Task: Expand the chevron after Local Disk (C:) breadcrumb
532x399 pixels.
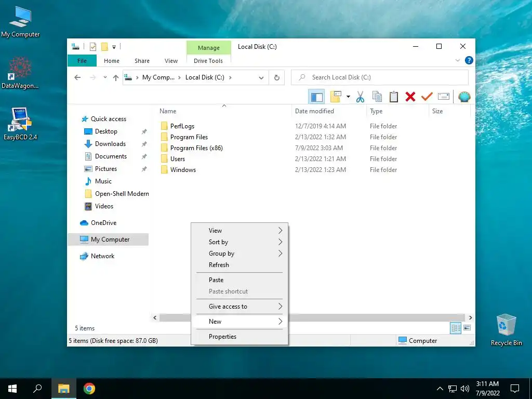Action: [x=230, y=77]
